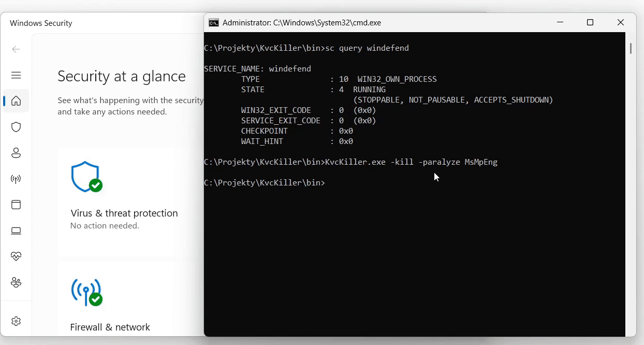The width and height of the screenshot is (644, 345).
Task: Navigate back using the back arrow
Action: tap(16, 49)
